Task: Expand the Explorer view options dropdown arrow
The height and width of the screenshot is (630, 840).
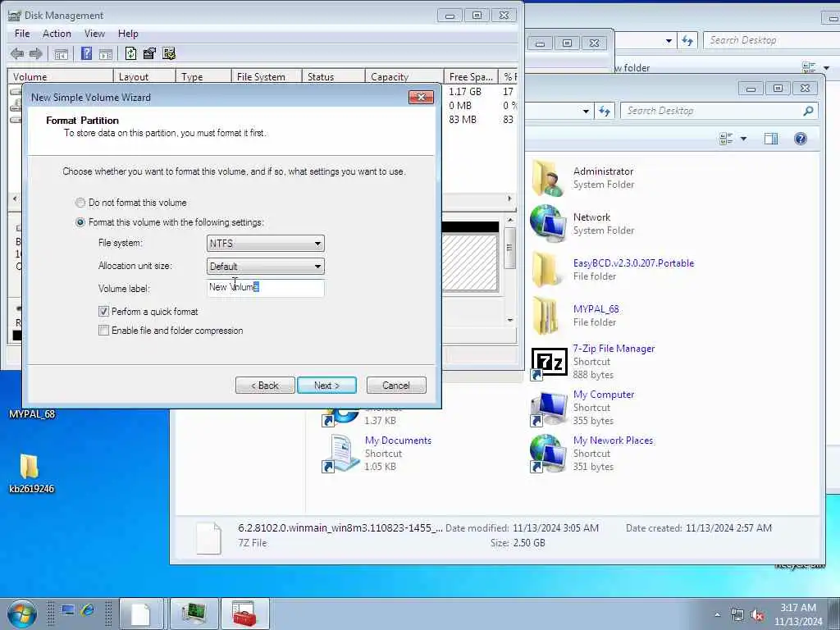Action: click(743, 139)
